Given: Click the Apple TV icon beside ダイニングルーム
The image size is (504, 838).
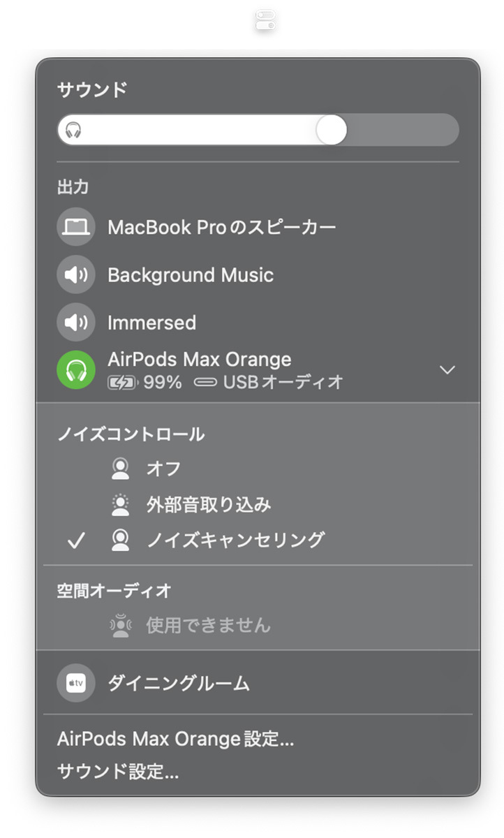Looking at the screenshot, I should [75, 683].
